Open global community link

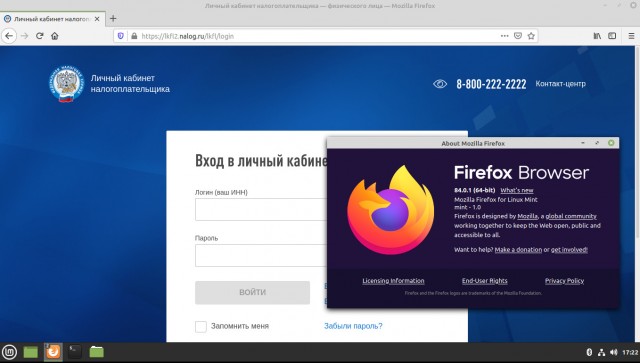point(571,216)
